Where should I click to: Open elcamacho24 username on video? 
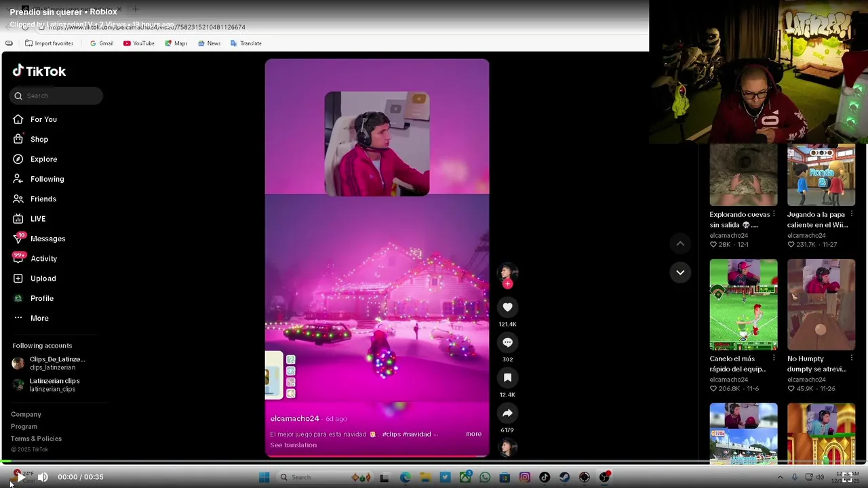tap(294, 419)
